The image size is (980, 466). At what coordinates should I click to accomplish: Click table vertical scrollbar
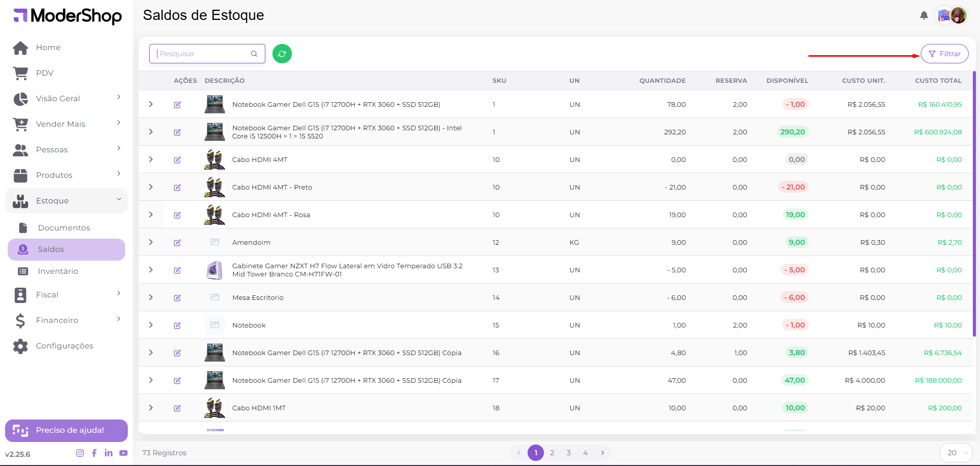974,204
